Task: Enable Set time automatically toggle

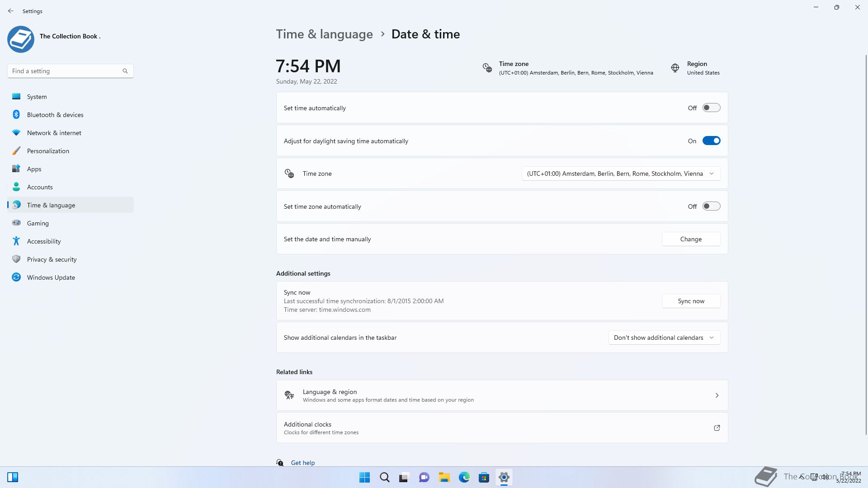Action: tap(711, 108)
